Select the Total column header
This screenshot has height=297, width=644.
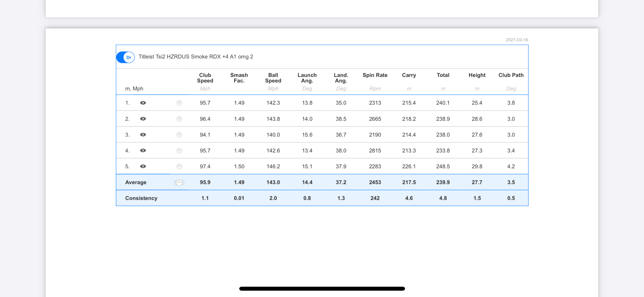point(443,75)
